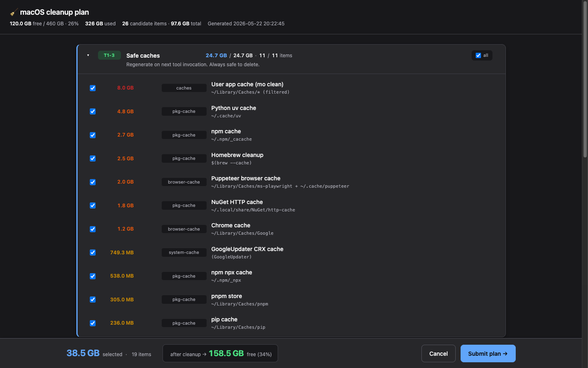Uncheck the Python uv cache checkbox

[93, 112]
